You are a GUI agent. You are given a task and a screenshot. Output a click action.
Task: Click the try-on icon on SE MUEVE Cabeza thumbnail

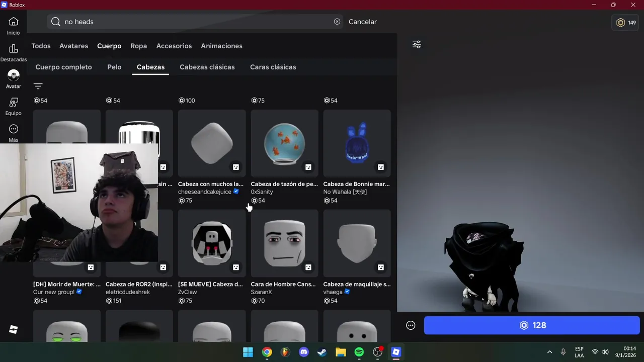(x=235, y=267)
